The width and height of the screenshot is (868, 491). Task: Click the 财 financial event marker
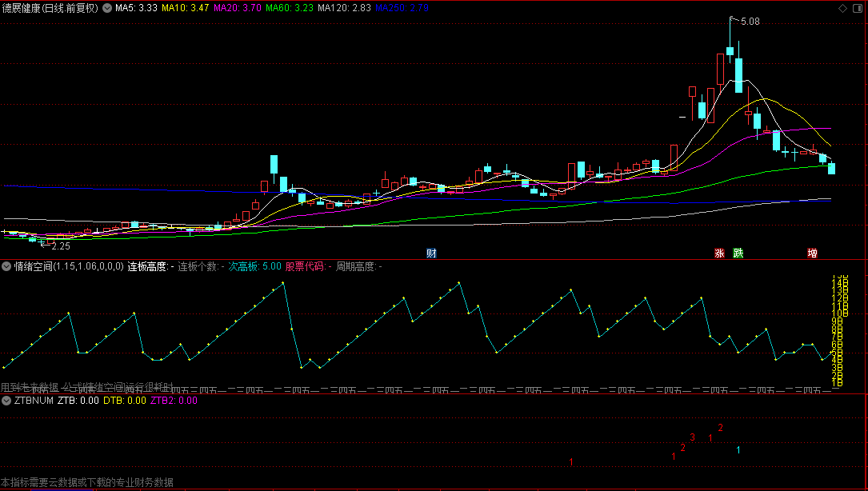pos(431,253)
